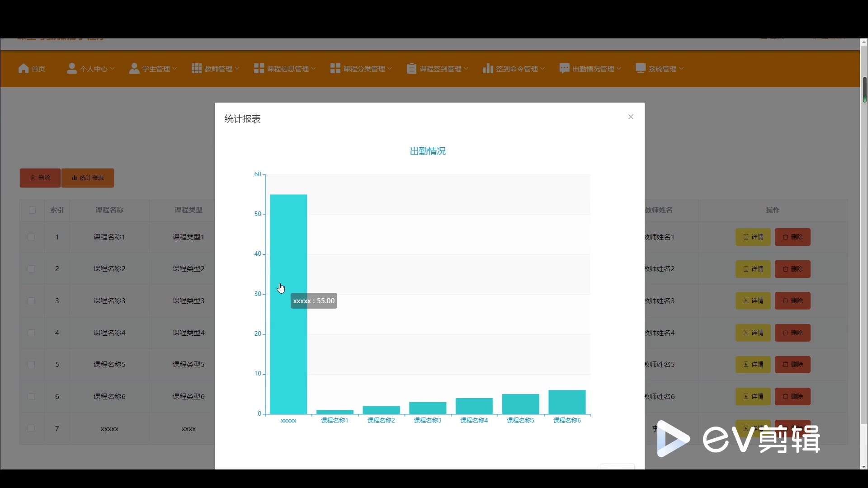Expand the 课程信息管理 dropdown arrow
The height and width of the screenshot is (488, 868).
tap(314, 69)
